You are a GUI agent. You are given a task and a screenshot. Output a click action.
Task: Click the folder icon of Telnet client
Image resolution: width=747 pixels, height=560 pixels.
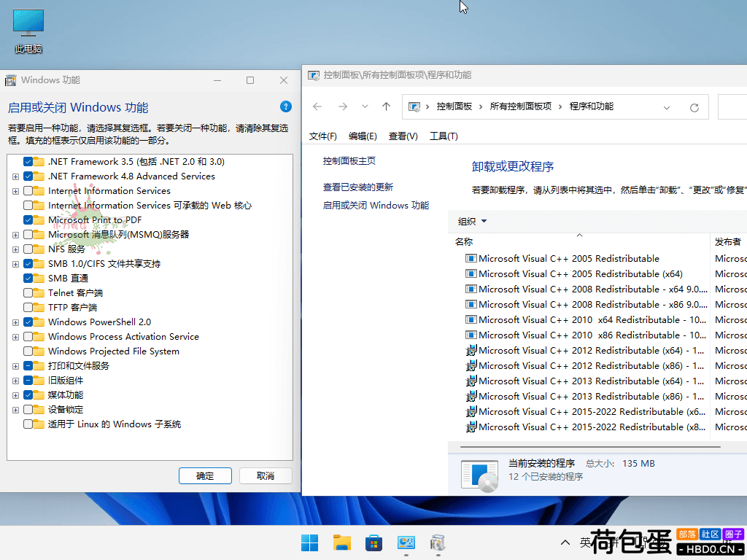tap(39, 293)
